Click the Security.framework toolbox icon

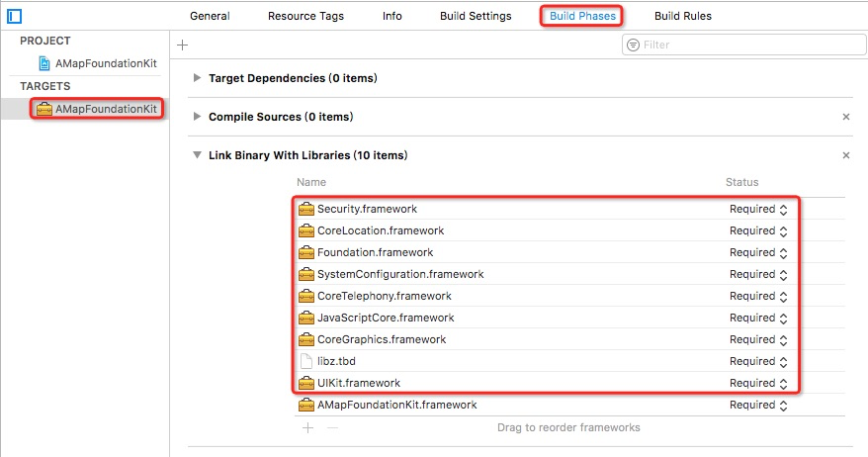coord(305,209)
